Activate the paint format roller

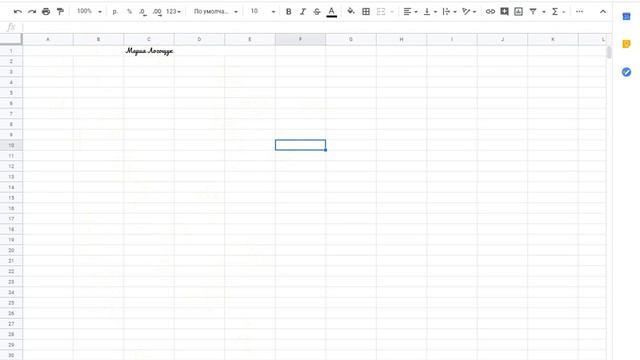click(60, 11)
